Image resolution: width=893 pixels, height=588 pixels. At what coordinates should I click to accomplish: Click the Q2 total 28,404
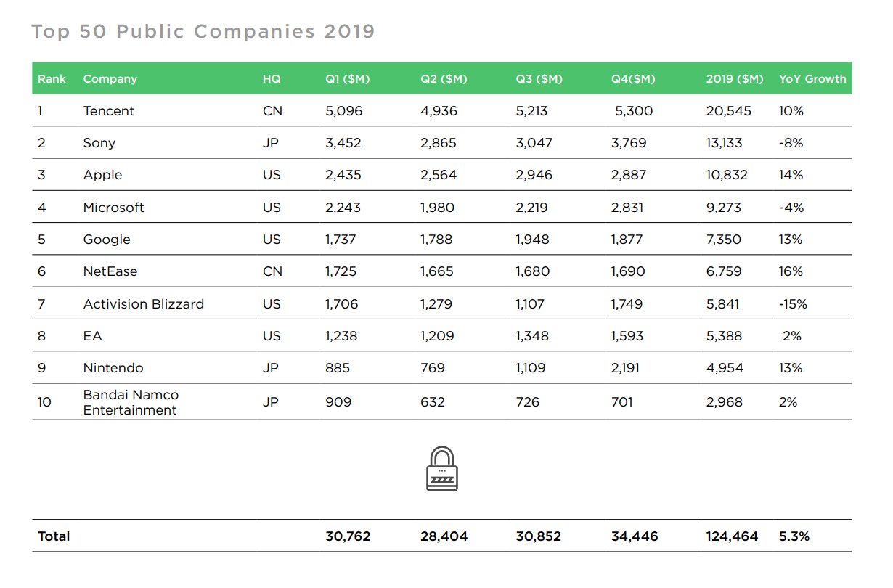444,536
